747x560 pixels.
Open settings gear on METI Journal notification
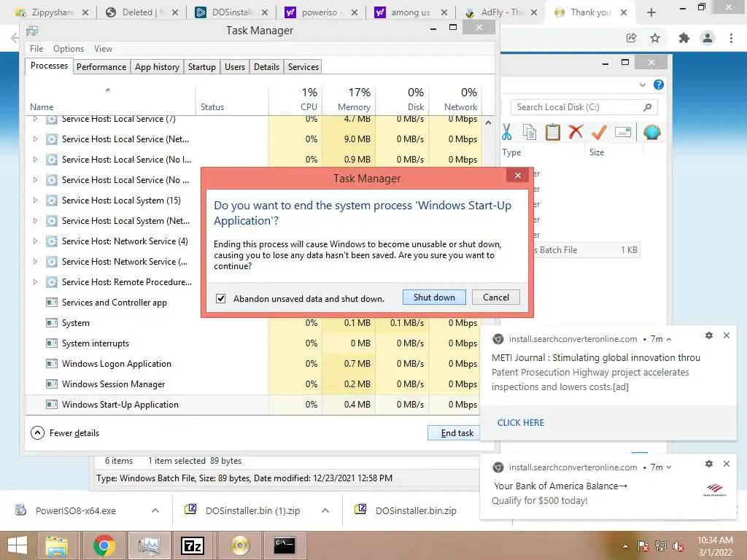click(x=709, y=335)
